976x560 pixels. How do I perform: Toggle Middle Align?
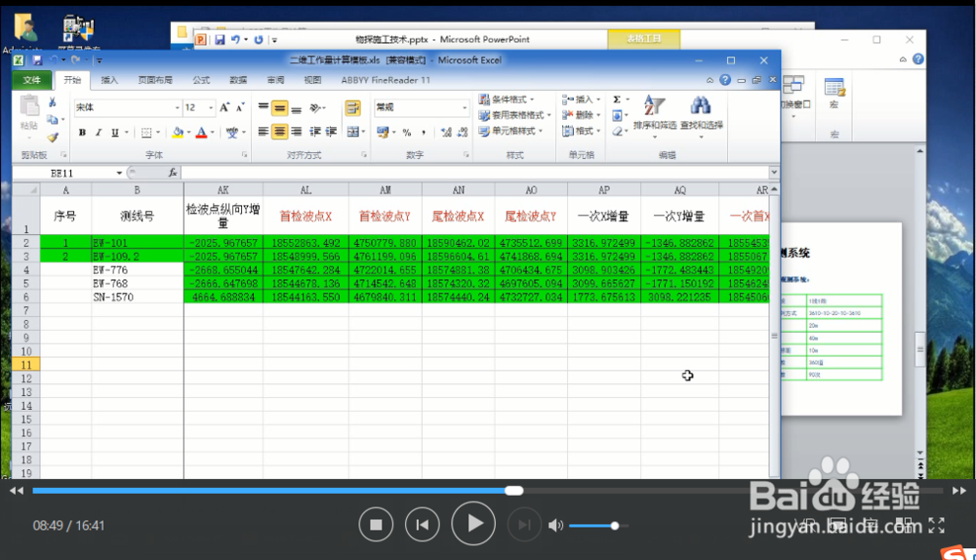pos(279,108)
